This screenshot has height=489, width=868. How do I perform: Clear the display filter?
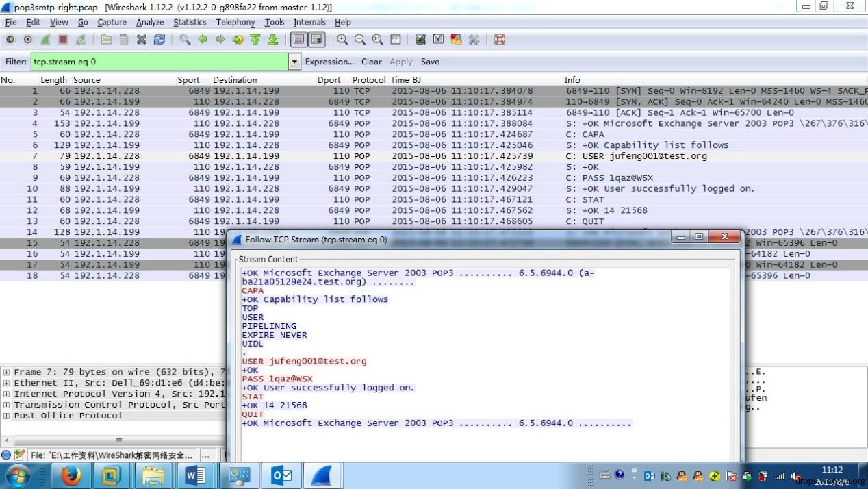point(372,62)
